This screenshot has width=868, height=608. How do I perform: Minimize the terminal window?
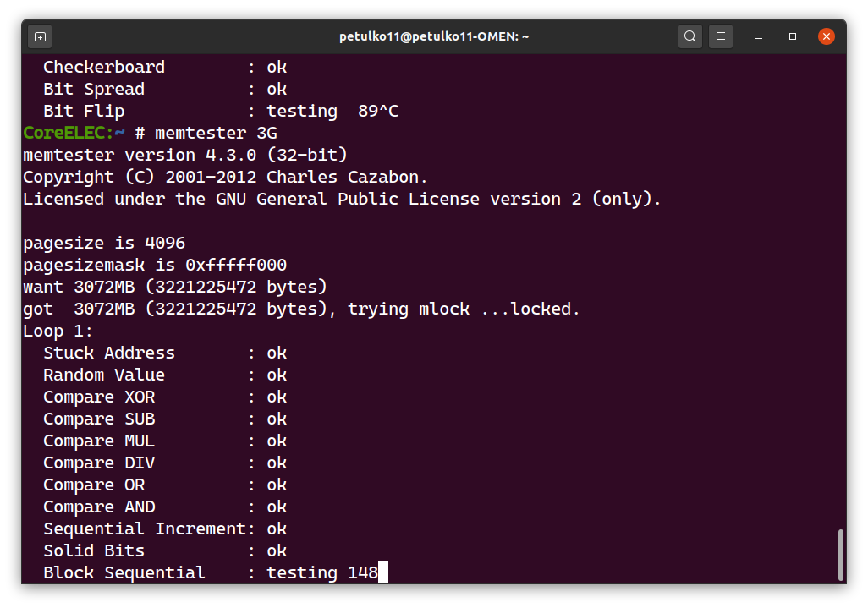[x=760, y=36]
